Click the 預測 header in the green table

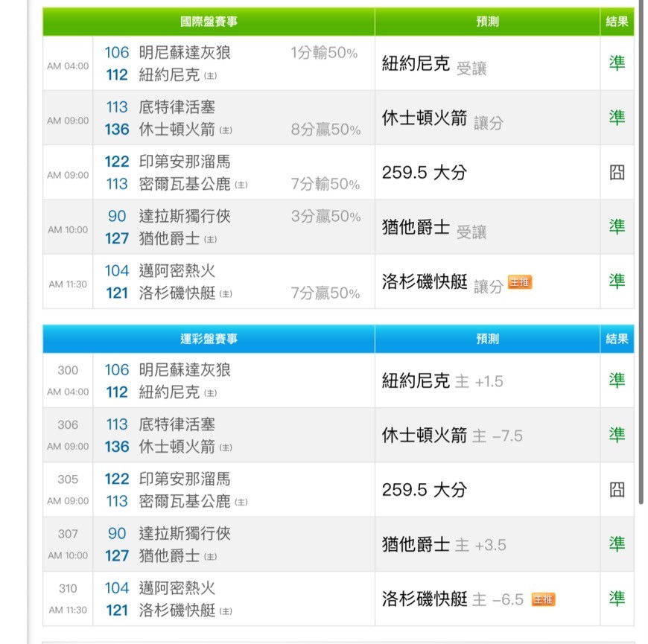[488, 22]
